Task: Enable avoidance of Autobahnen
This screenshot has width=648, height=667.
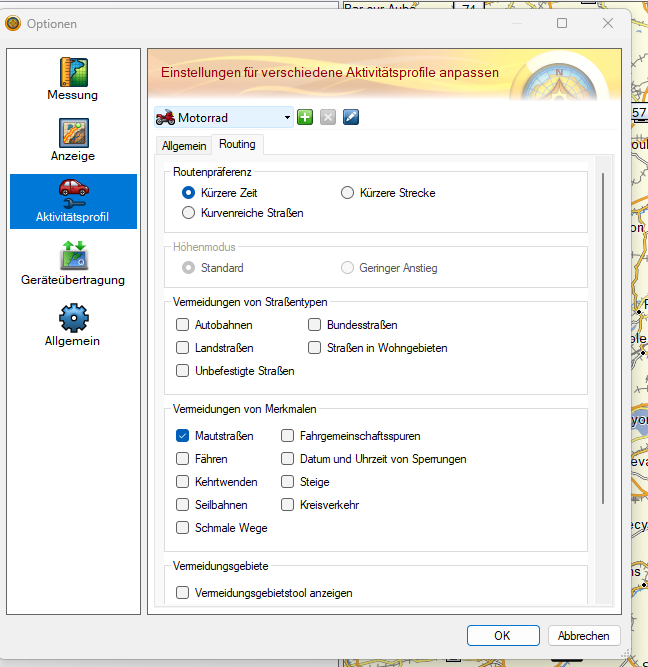Action: pyautogui.click(x=182, y=325)
